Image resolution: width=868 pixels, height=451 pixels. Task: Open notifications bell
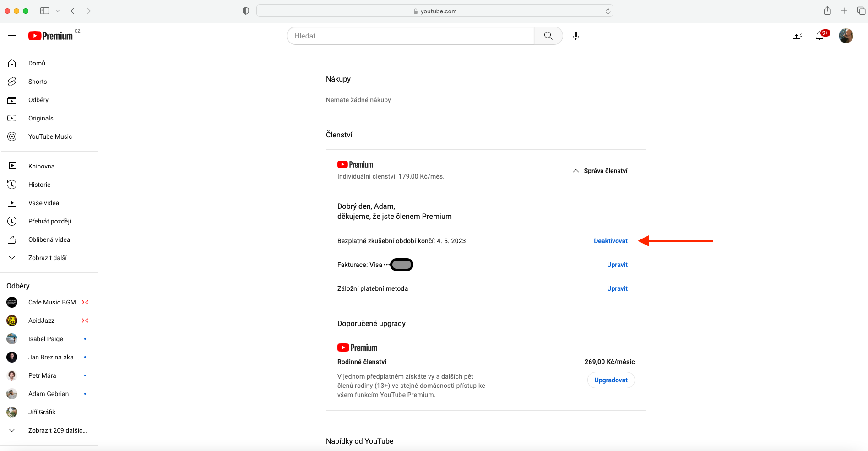coord(819,36)
